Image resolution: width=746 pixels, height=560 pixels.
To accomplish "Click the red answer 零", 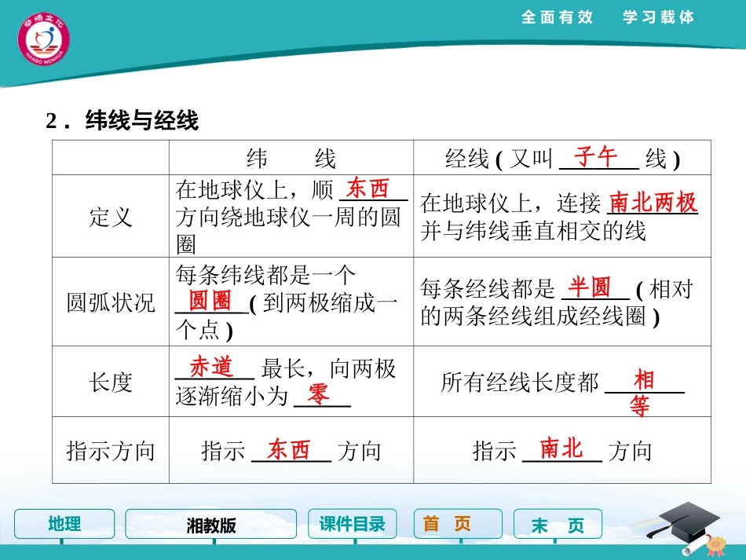I will (x=318, y=394).
